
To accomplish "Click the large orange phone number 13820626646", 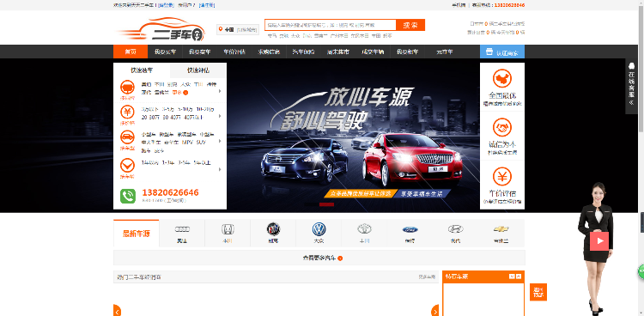I will click(171, 192).
